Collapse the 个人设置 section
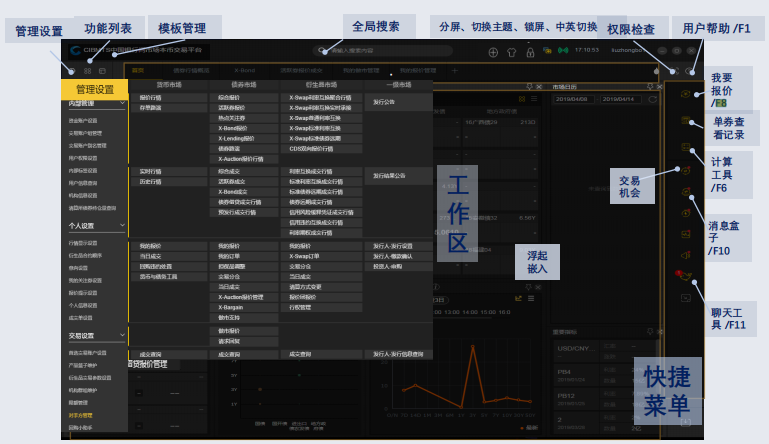The width and height of the screenshot is (769, 444). (x=122, y=226)
